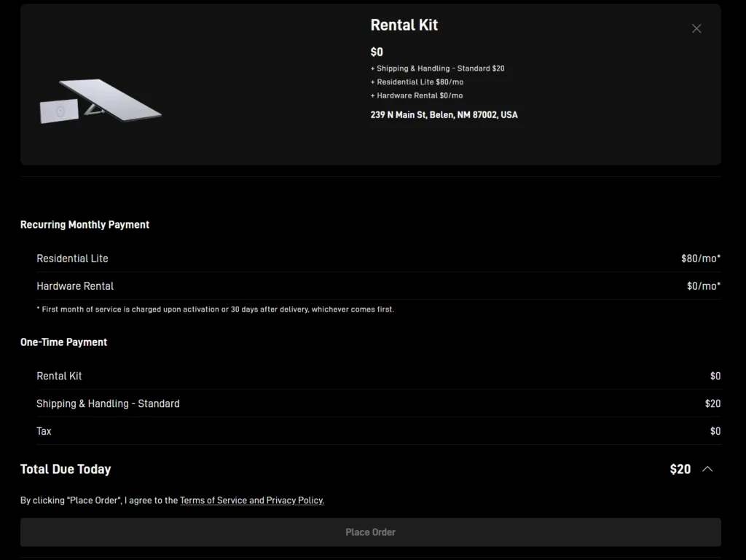
Task: Click the Tax row label
Action: point(44,431)
